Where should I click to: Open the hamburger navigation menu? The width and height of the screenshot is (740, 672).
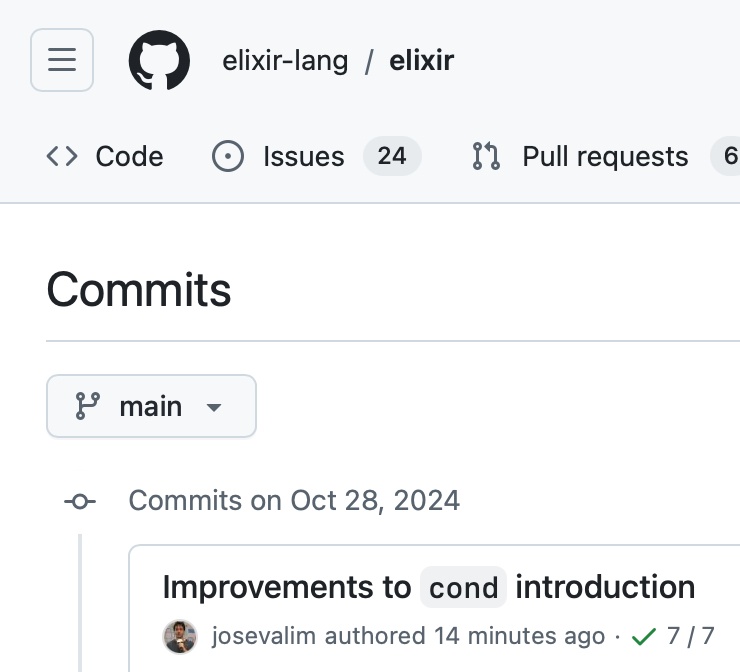[x=62, y=60]
